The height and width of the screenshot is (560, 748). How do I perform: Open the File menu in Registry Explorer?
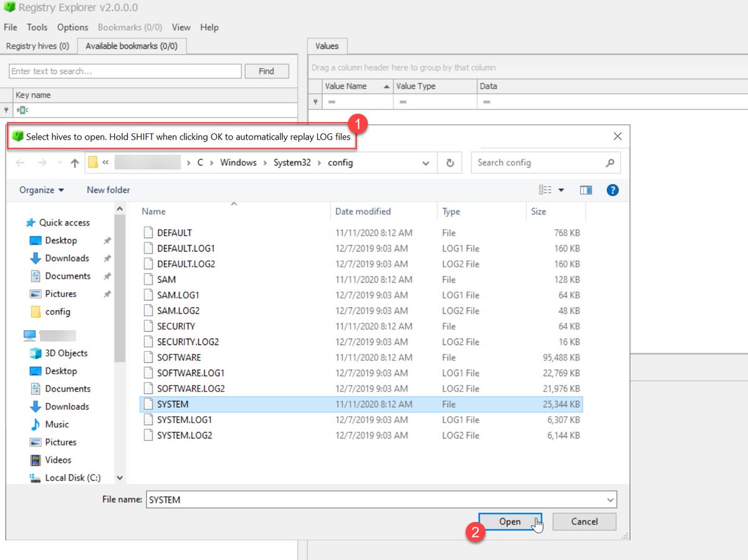pyautogui.click(x=11, y=27)
